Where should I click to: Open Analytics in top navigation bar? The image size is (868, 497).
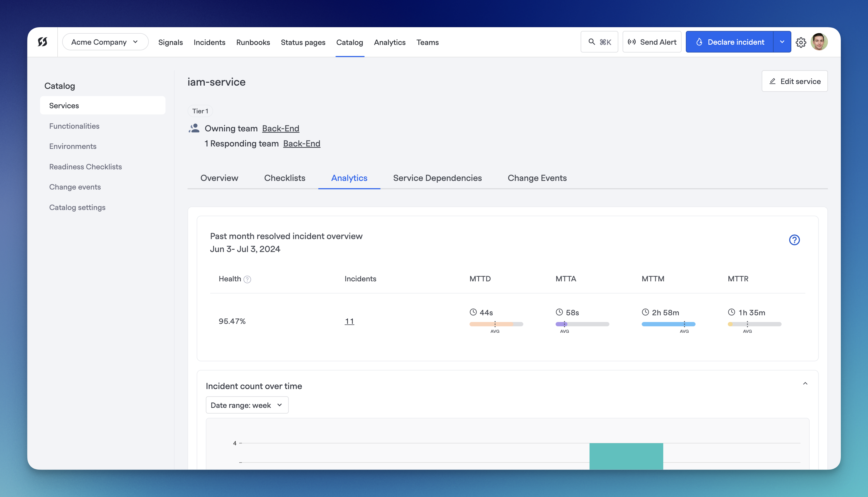pos(390,42)
